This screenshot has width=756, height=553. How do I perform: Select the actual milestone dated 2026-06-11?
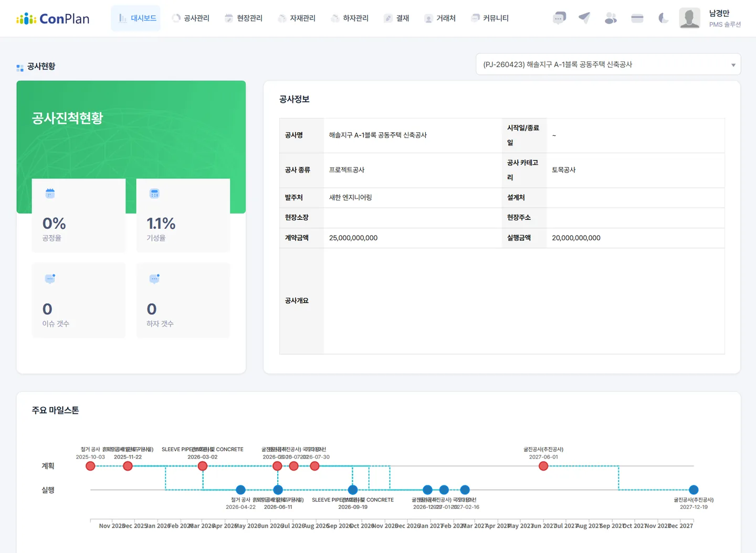(278, 490)
